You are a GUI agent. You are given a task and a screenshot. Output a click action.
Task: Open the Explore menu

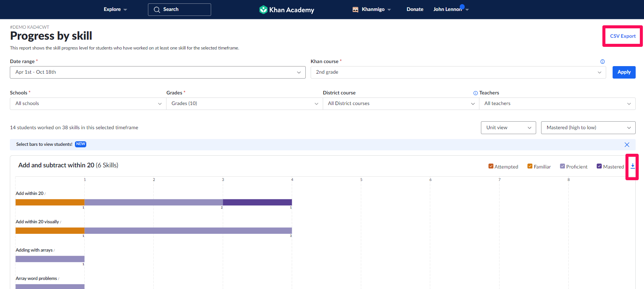coord(115,9)
